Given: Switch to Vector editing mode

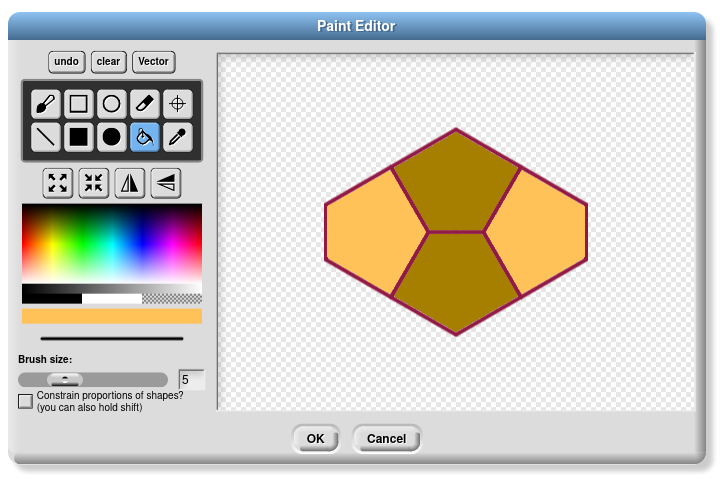Looking at the screenshot, I should [153, 62].
